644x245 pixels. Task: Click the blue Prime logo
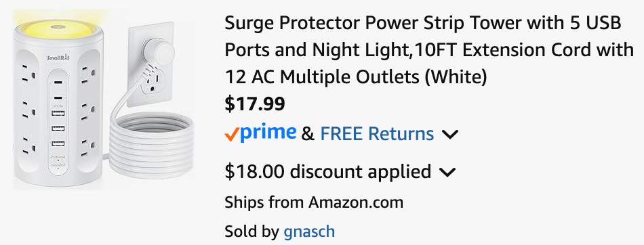tap(267, 133)
